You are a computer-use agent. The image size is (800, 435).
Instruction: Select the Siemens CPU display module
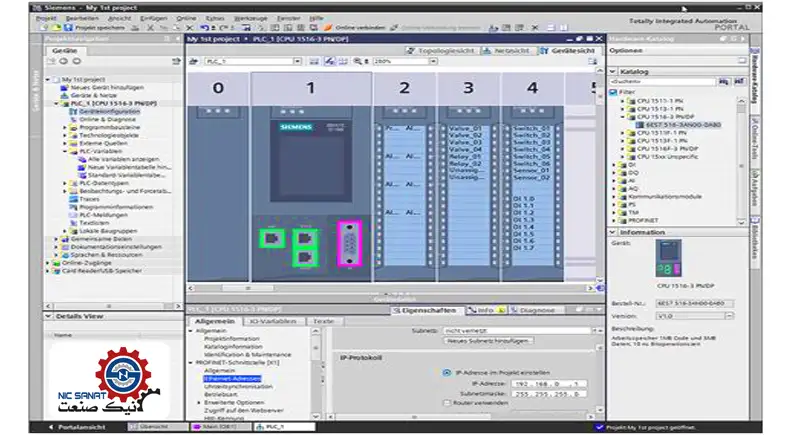(311, 161)
